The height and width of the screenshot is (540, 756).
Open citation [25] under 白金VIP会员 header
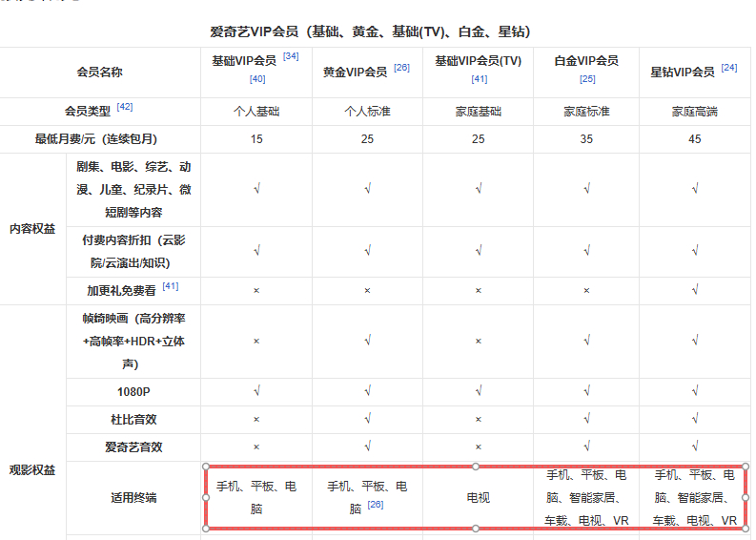pos(587,78)
